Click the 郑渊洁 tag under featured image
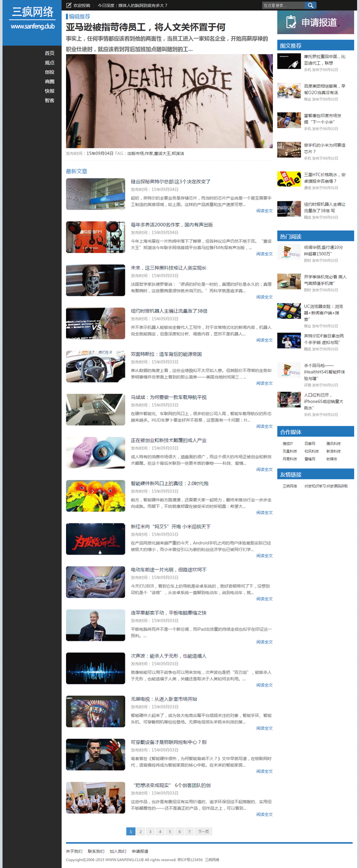 [x=178, y=154]
